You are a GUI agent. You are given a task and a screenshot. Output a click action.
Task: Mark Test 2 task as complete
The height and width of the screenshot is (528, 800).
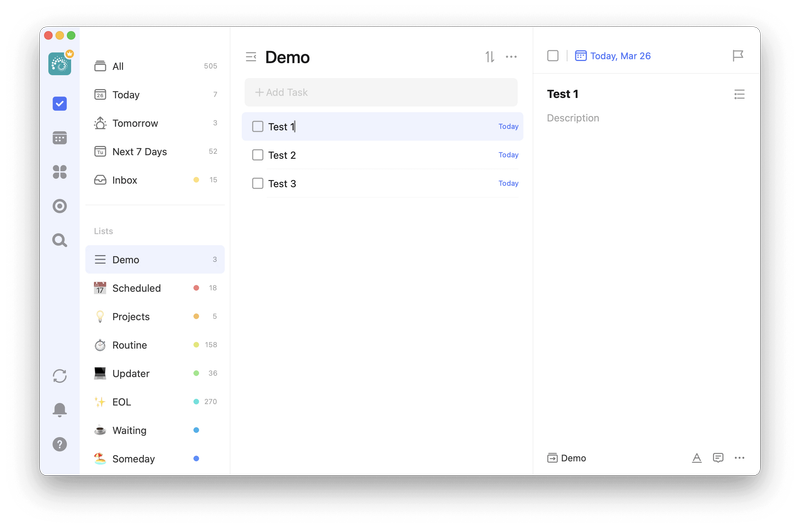click(x=258, y=155)
